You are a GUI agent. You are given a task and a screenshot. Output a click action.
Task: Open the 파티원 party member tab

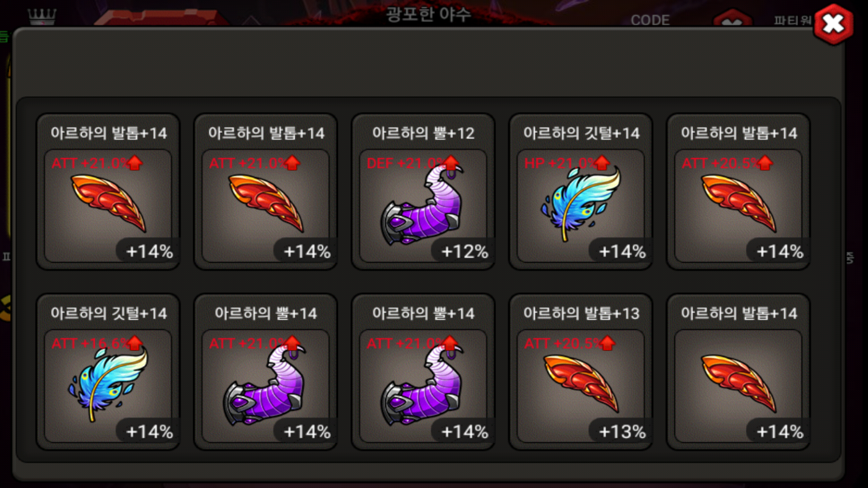(792, 20)
